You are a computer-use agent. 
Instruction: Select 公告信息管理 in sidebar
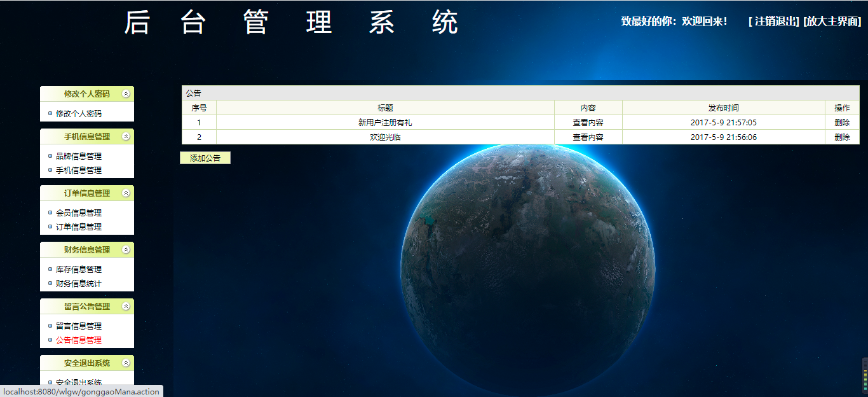point(79,340)
